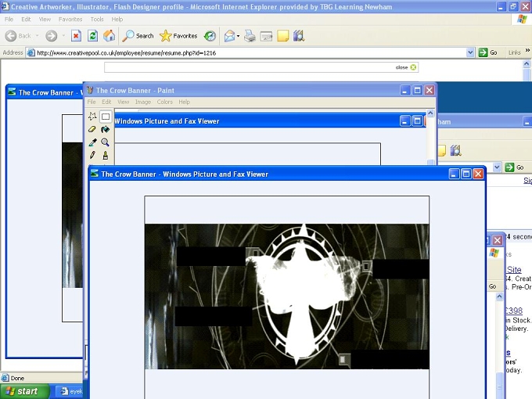This screenshot has width=532, height=399.
Task: Click the Search toolbar button
Action: click(x=138, y=36)
